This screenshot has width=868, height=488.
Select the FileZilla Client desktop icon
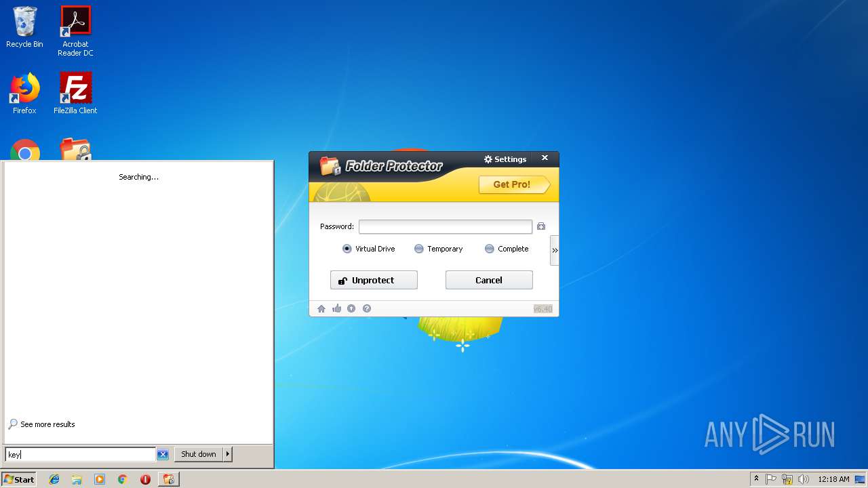(75, 94)
